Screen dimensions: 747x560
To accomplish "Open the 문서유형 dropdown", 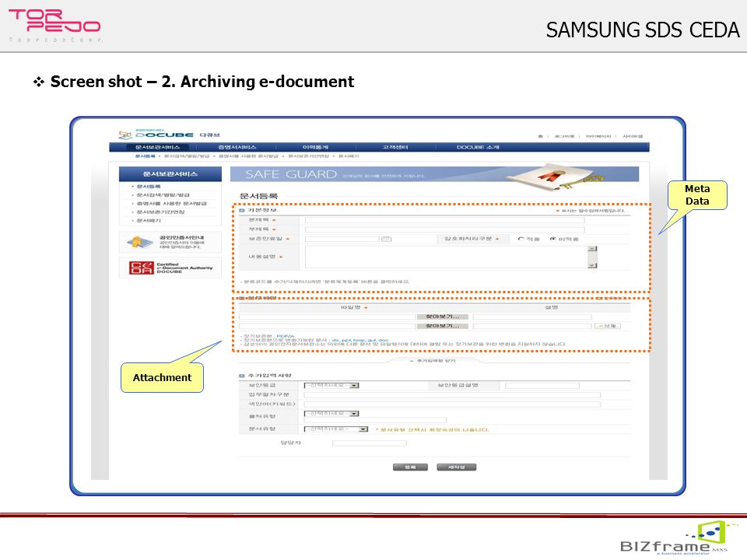I will 336,429.
